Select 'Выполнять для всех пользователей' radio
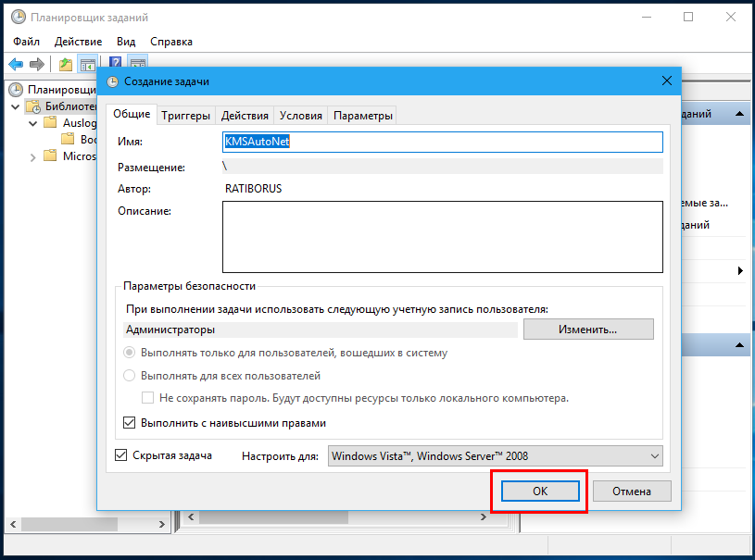The image size is (755, 560). point(129,376)
